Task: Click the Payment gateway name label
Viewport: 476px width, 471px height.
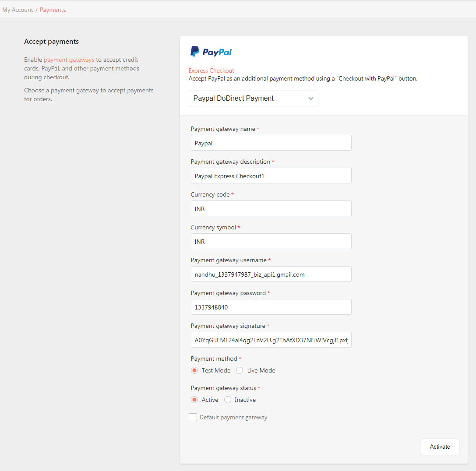Action: pos(223,129)
